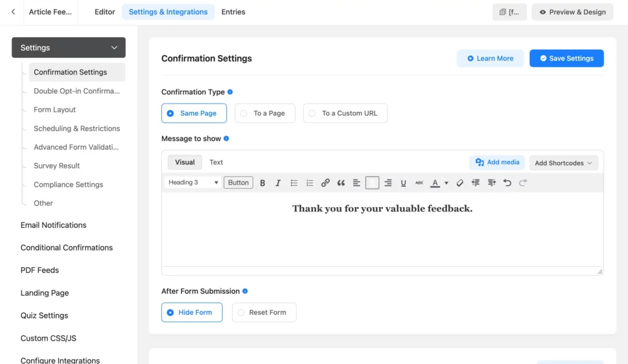
Task: Open Scheduling & Restrictions settings
Action: [77, 129]
